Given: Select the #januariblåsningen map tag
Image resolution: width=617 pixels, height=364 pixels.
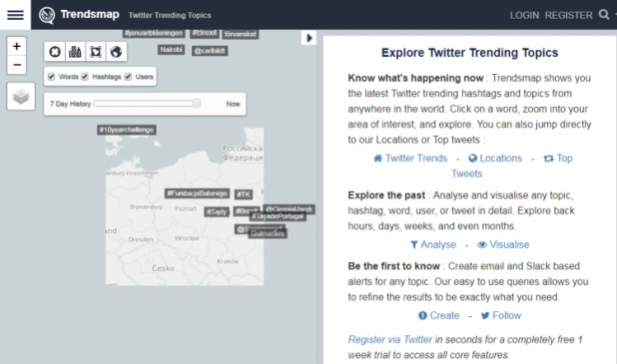Looking at the screenshot, I should pyautogui.click(x=154, y=33).
